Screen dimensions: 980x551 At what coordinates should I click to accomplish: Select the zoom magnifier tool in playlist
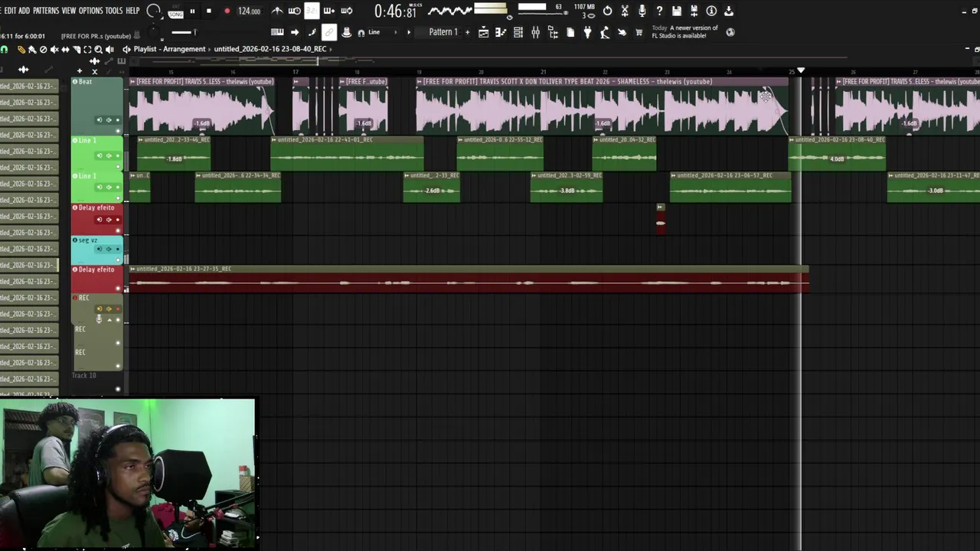(98, 50)
